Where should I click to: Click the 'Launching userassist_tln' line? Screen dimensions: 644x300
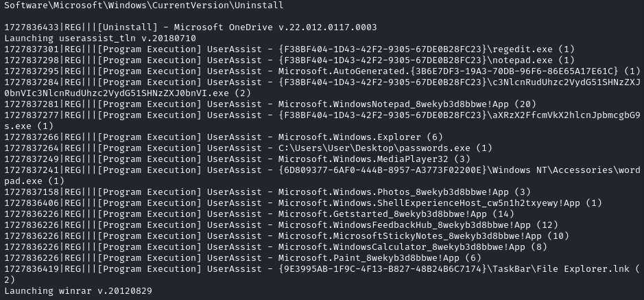coord(100,38)
